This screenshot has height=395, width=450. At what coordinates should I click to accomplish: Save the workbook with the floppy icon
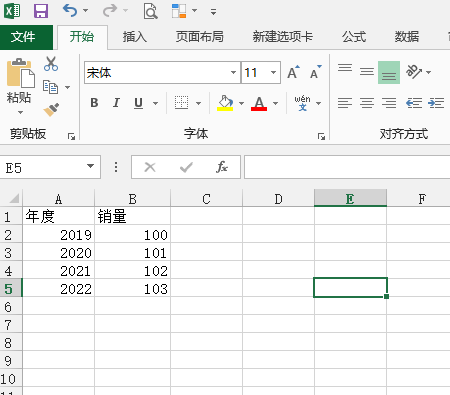[x=41, y=11]
